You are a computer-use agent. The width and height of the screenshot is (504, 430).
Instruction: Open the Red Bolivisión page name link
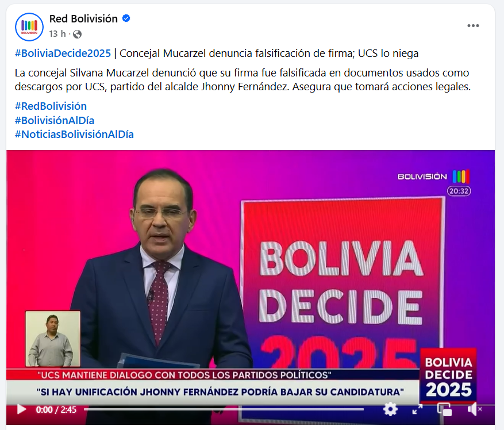pos(83,18)
